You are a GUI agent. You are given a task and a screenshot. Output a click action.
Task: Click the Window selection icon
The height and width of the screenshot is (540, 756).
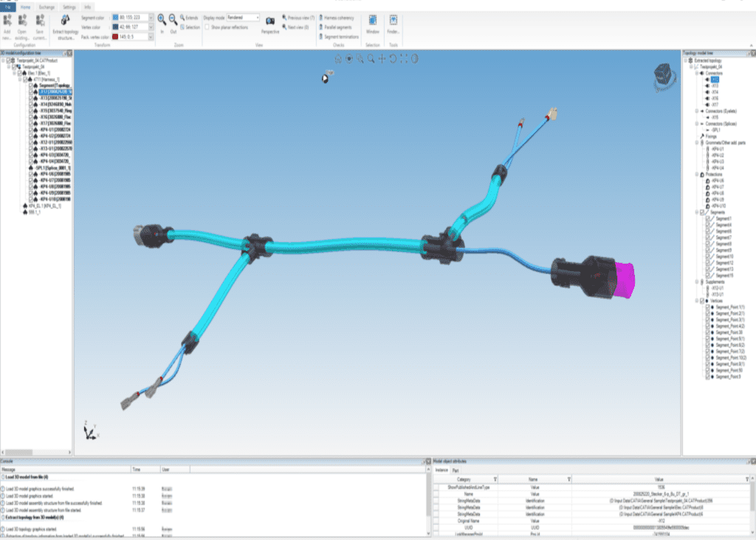pyautogui.click(x=372, y=21)
